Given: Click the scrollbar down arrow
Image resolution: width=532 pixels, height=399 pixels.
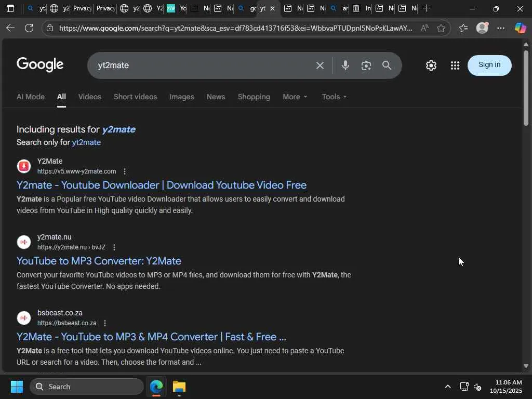Looking at the screenshot, I should click(x=526, y=366).
